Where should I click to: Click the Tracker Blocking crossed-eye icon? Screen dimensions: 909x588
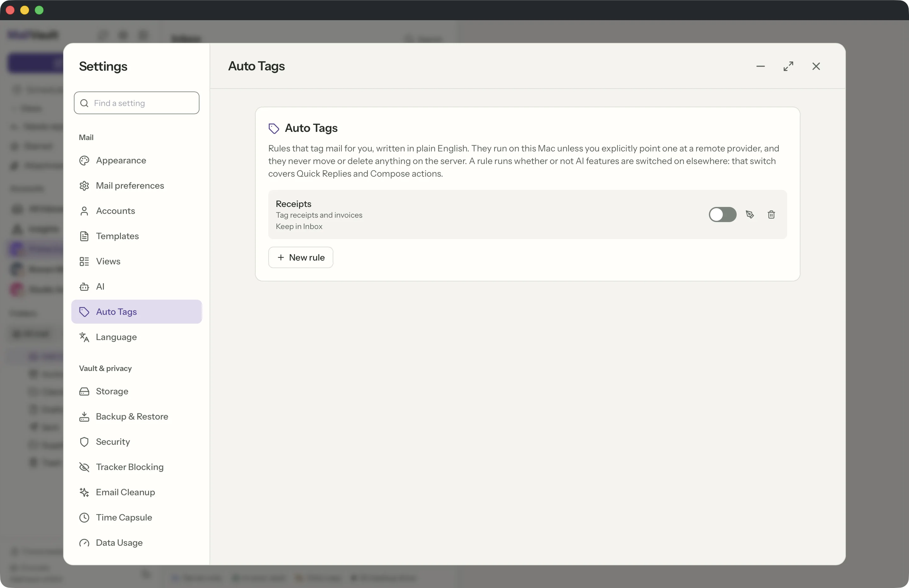click(84, 467)
